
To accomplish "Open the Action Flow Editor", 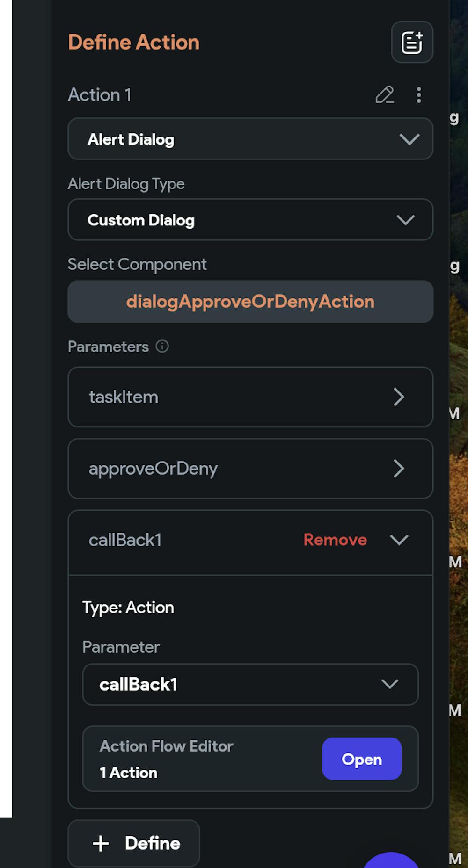I will tap(361, 759).
